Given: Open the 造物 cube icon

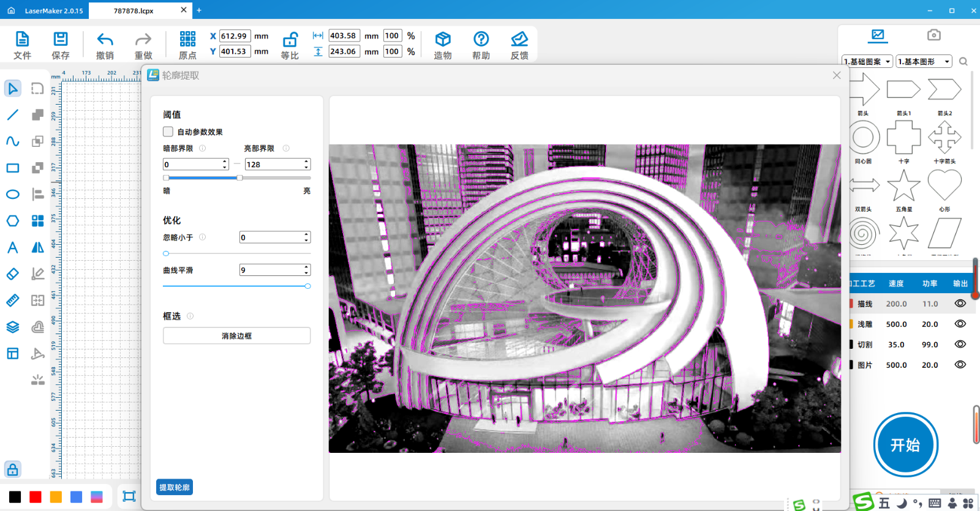Looking at the screenshot, I should pyautogui.click(x=442, y=40).
